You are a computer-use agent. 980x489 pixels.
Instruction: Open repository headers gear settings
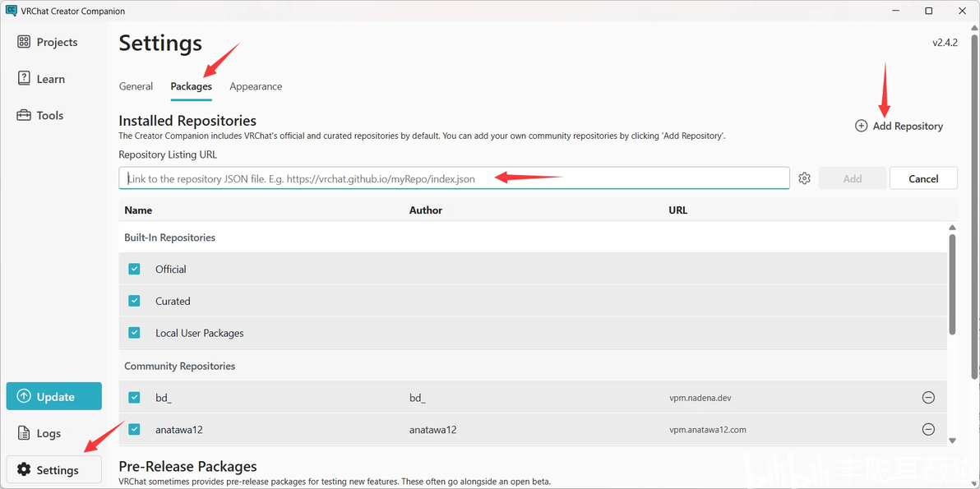(x=804, y=178)
